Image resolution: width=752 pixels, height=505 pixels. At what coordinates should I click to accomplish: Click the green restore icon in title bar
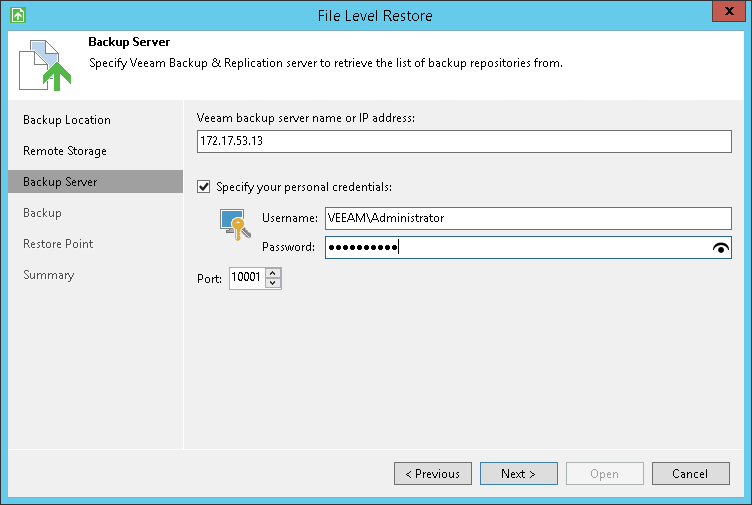[x=17, y=16]
